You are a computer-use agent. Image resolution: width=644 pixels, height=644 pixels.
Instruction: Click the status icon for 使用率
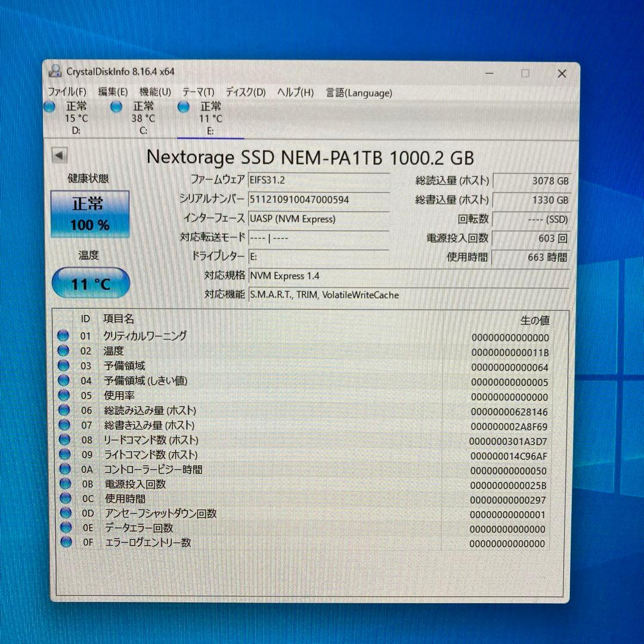coord(63,395)
